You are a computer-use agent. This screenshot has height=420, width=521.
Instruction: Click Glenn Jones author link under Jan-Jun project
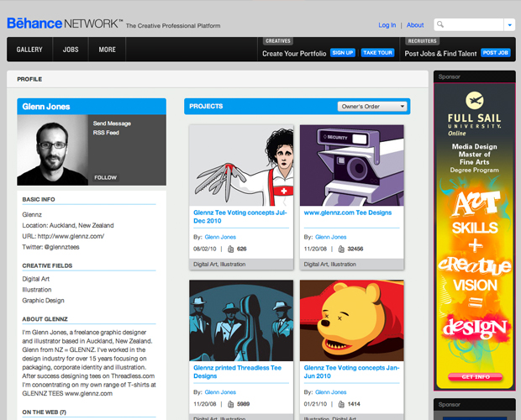pyautogui.click(x=330, y=392)
